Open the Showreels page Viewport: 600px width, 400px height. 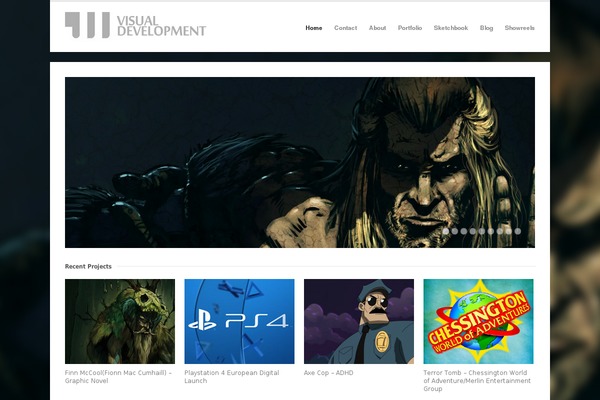tap(520, 28)
